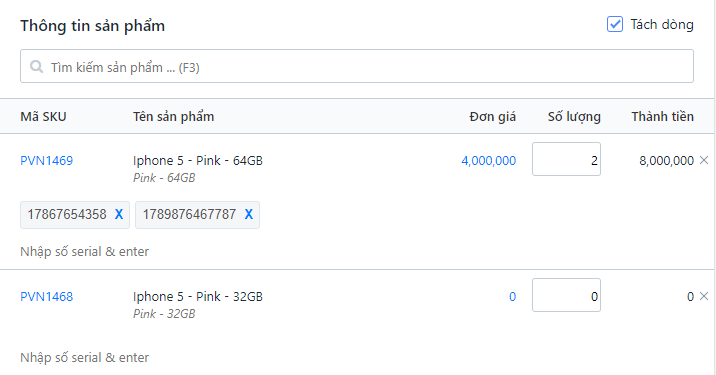Screen dimensions: 716x375
Task: Select quantity field showing 0
Action: coord(566,295)
